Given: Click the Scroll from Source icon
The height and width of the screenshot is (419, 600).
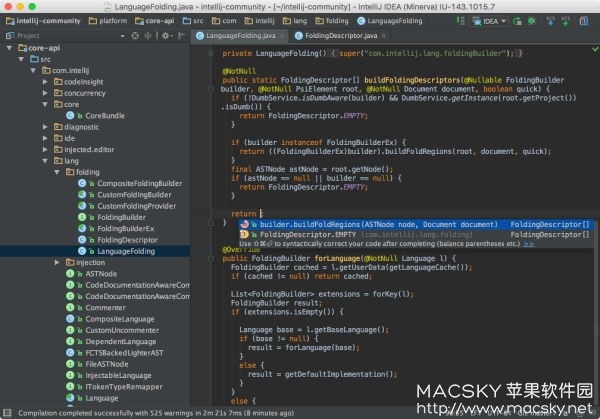Looking at the screenshot, I should click(x=135, y=36).
